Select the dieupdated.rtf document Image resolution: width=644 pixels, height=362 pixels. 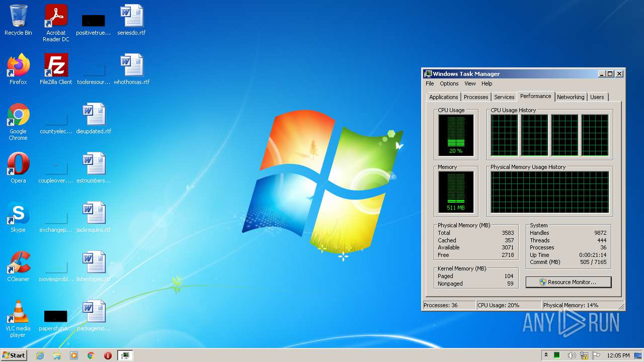[x=94, y=119]
